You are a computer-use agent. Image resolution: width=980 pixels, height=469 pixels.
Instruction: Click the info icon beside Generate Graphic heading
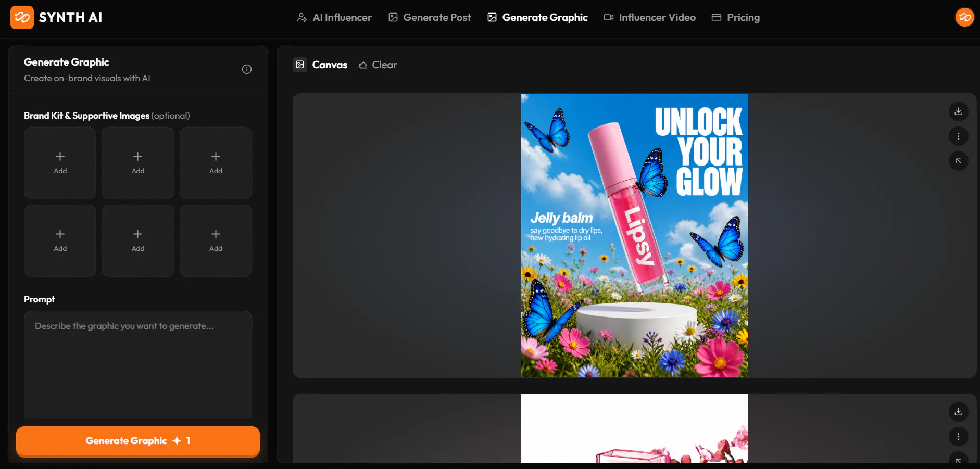247,69
